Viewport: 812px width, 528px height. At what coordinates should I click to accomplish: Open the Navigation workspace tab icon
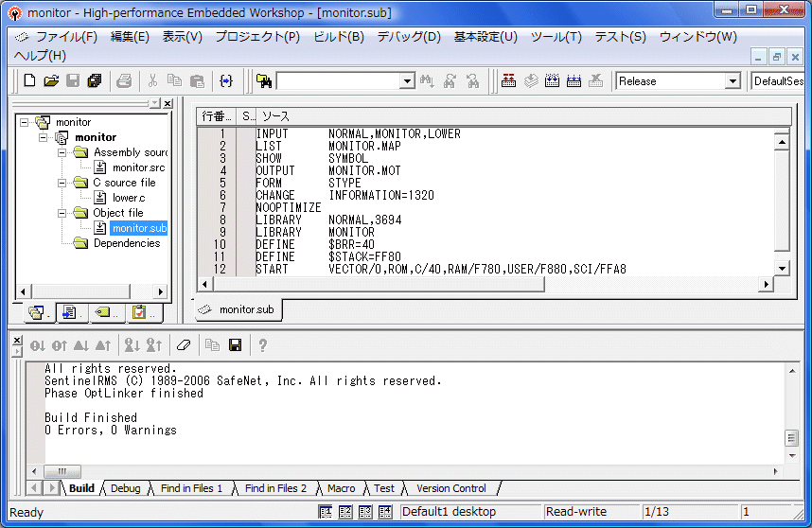(105, 312)
